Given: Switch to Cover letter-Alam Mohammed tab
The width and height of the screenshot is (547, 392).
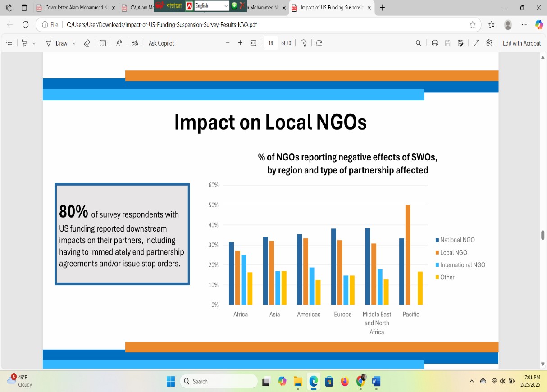Looking at the screenshot, I should [77, 8].
